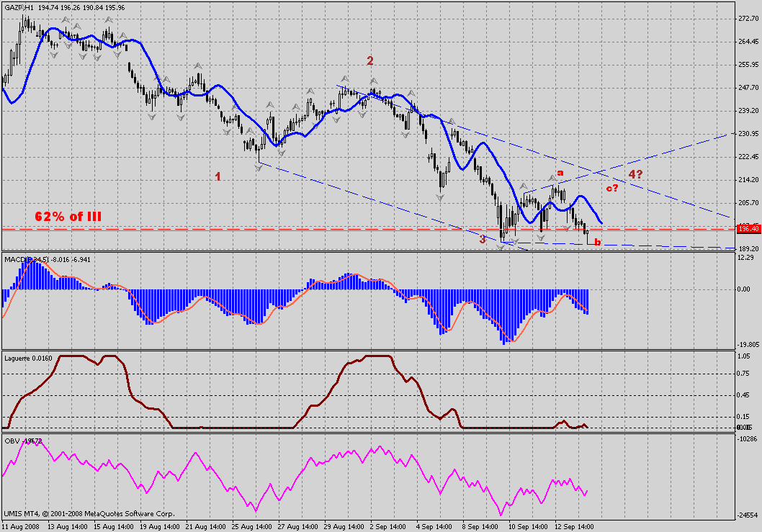Select the '62% of III' red label

point(68,217)
